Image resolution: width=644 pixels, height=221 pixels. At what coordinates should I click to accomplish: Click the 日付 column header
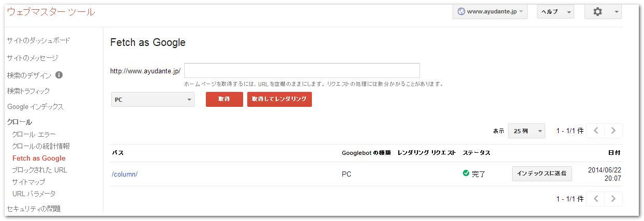tap(615, 153)
